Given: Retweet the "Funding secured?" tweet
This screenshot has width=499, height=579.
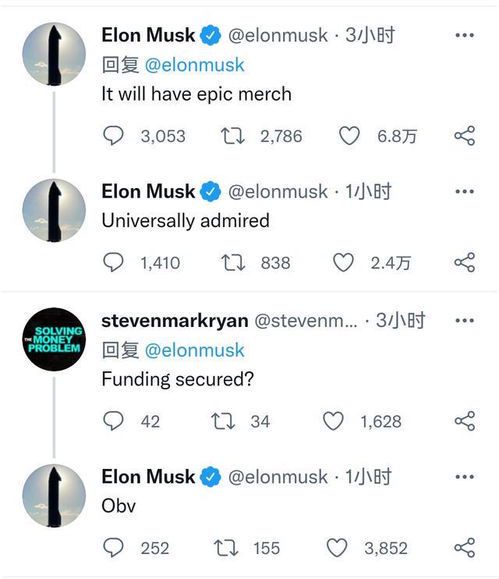Looking at the screenshot, I should [x=223, y=421].
